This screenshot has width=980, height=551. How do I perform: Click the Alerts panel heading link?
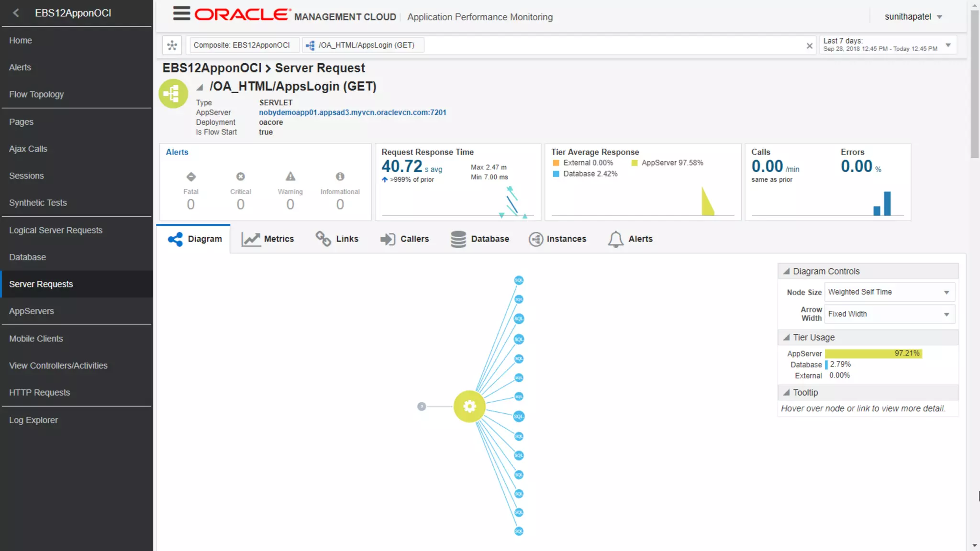[177, 152]
